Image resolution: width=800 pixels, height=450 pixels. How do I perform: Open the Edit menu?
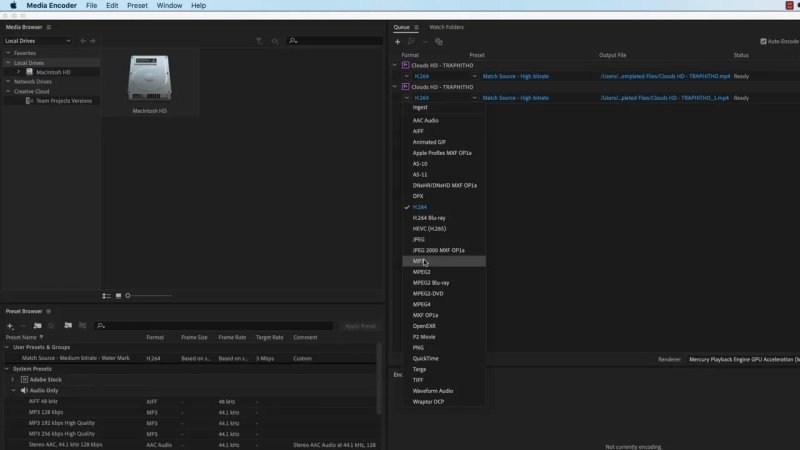point(112,6)
